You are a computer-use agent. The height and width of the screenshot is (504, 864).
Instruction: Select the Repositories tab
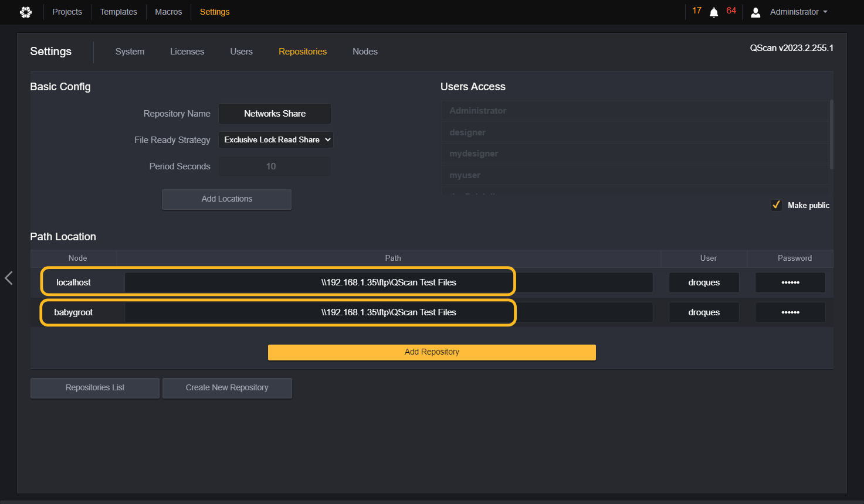pos(303,52)
